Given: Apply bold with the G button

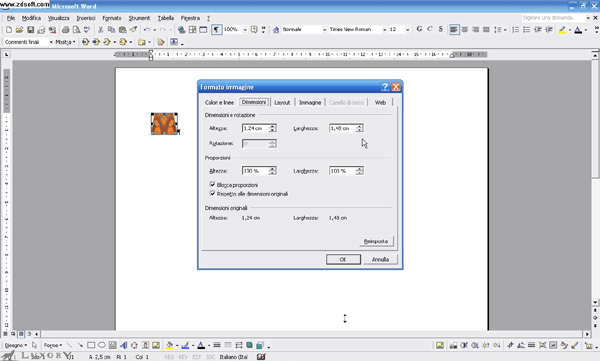Looking at the screenshot, I should pos(419,29).
